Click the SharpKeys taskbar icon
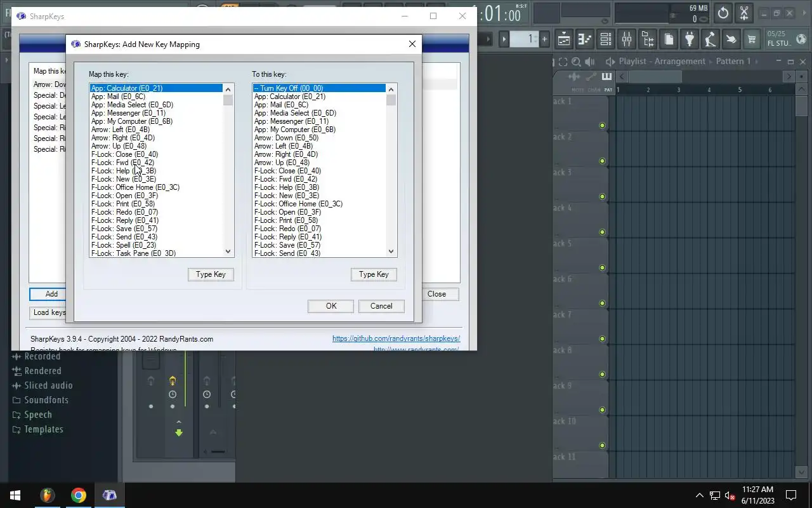Image resolution: width=812 pixels, height=508 pixels. 110,495
